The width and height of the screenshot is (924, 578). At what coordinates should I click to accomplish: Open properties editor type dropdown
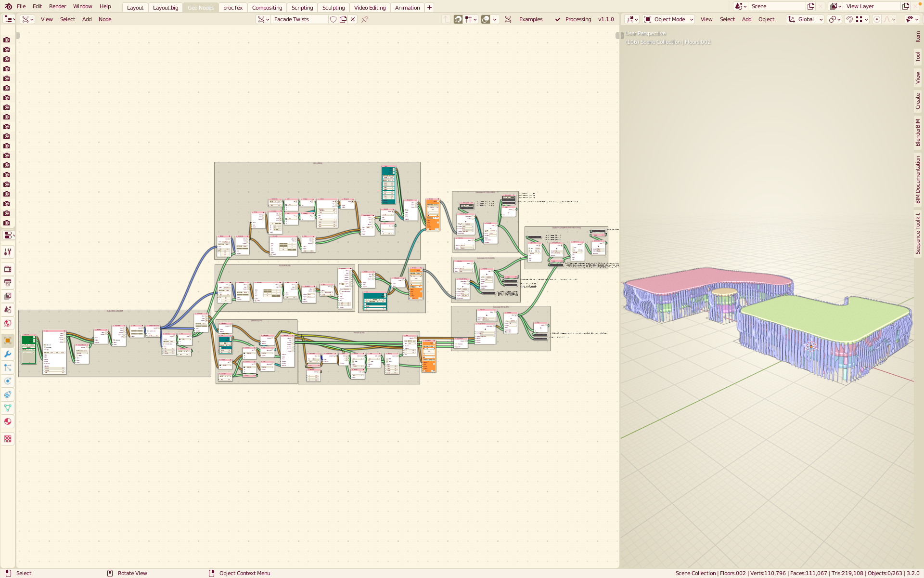[x=9, y=235]
